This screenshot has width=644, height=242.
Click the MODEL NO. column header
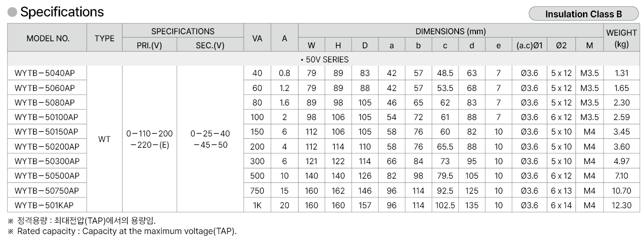click(48, 38)
